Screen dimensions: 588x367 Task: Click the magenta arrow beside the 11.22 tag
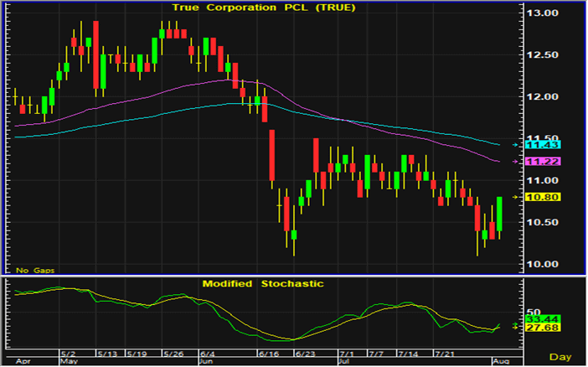514,161
